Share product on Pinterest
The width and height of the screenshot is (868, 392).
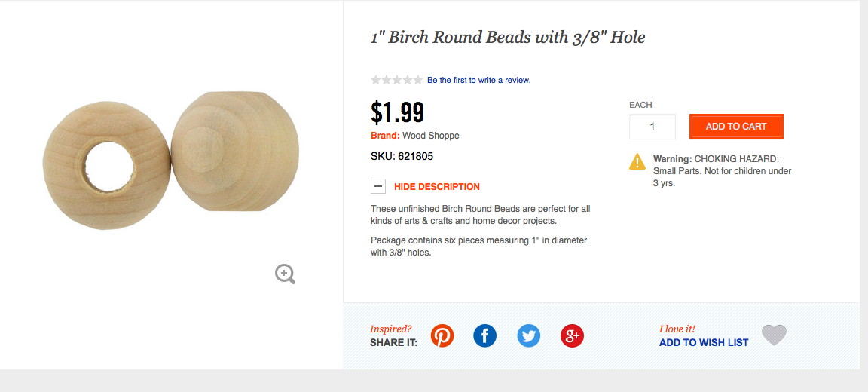pyautogui.click(x=442, y=335)
